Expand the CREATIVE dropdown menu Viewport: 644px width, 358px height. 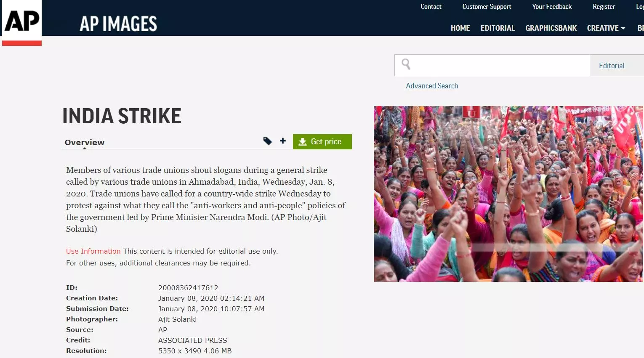[x=606, y=28]
